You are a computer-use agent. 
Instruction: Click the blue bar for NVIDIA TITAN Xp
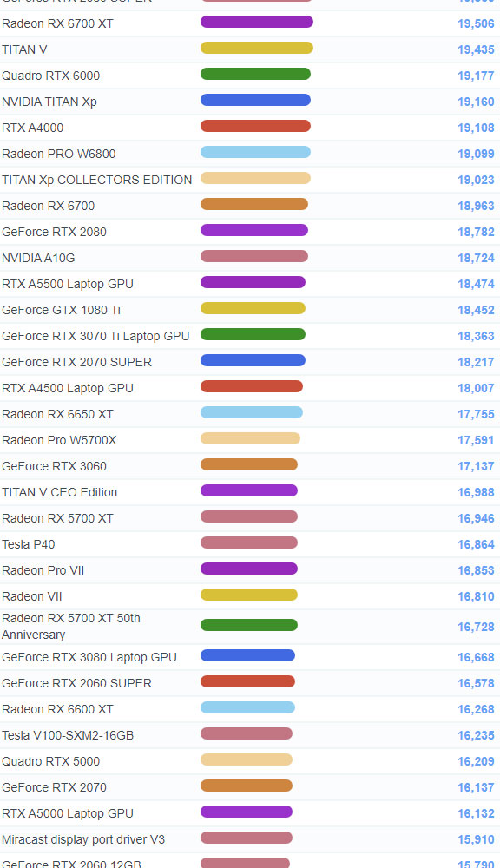click(x=255, y=100)
